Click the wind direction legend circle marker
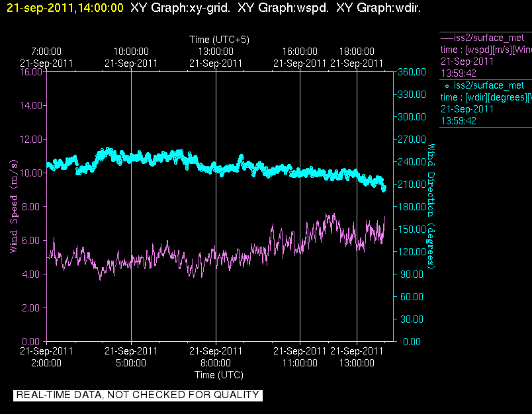Image resolution: width=532 pixels, height=414 pixels. click(447, 87)
